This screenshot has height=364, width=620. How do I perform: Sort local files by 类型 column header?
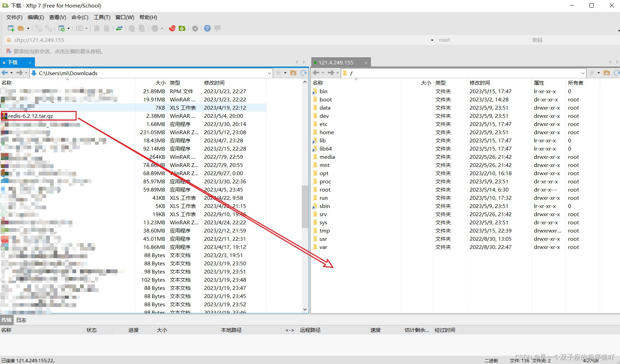point(175,83)
